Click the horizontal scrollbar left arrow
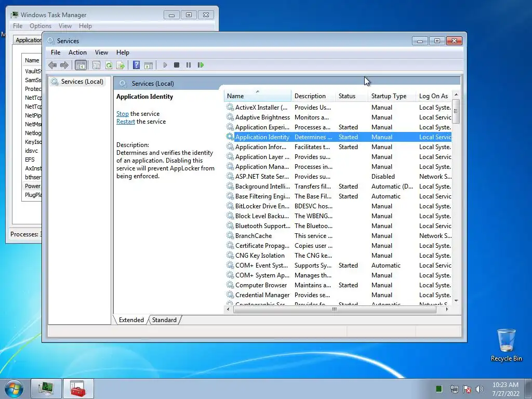532x399 pixels. pos(228,309)
